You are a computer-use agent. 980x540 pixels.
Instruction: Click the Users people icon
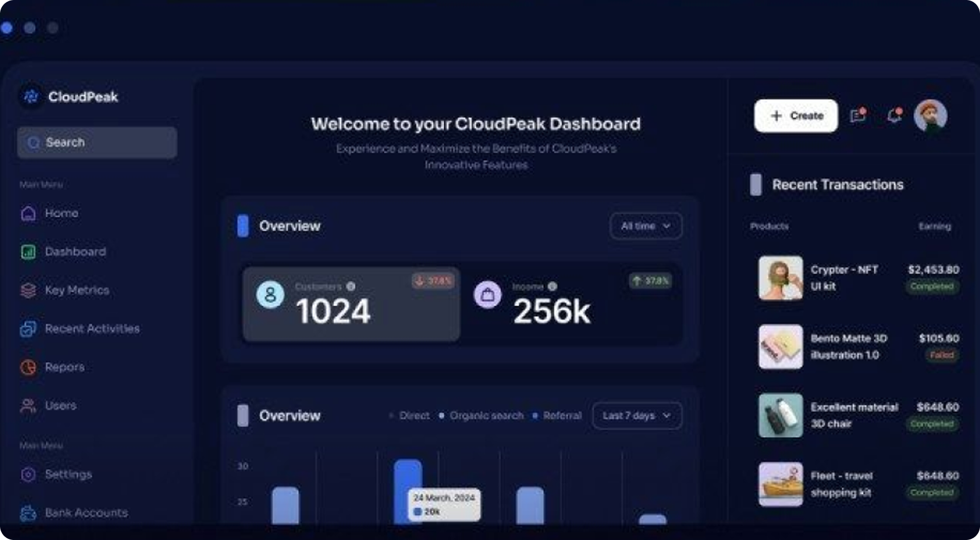click(28, 406)
